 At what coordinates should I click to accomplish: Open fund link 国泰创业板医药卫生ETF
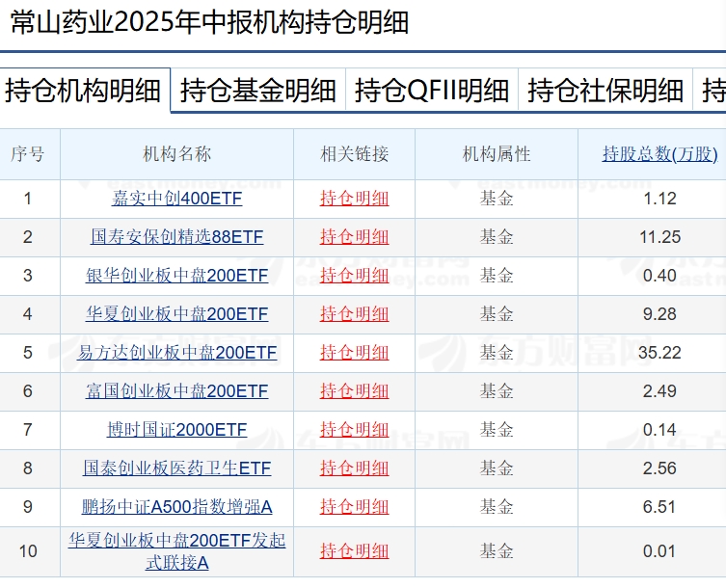tap(176, 468)
